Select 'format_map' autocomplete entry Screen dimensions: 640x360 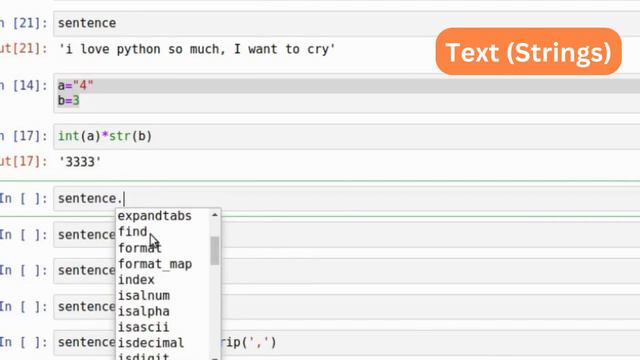pyautogui.click(x=155, y=264)
